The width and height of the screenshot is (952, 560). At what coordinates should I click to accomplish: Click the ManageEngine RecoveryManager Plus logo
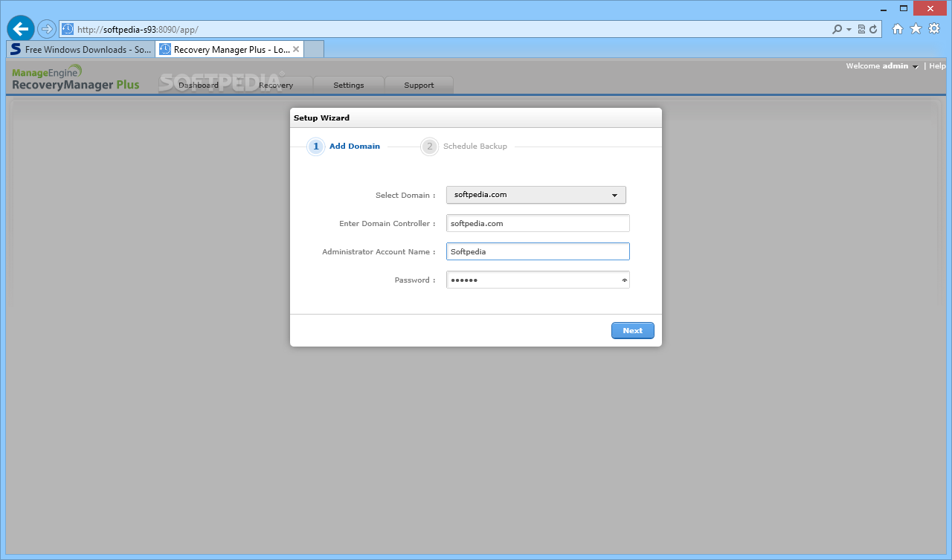click(75, 77)
